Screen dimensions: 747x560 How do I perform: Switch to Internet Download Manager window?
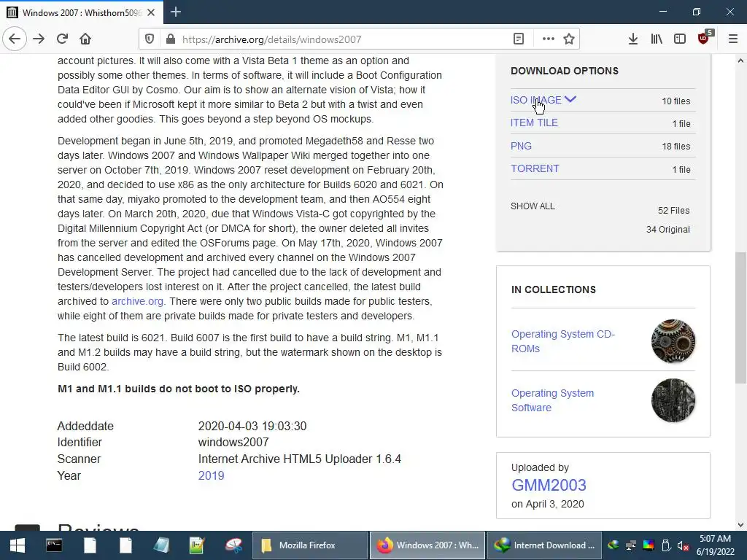click(x=545, y=545)
